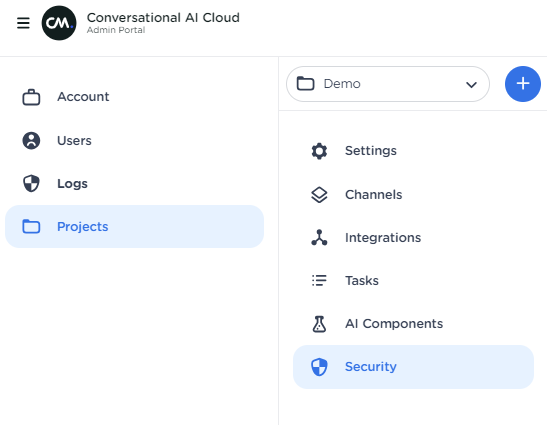Open the Integrations page

pos(413,238)
